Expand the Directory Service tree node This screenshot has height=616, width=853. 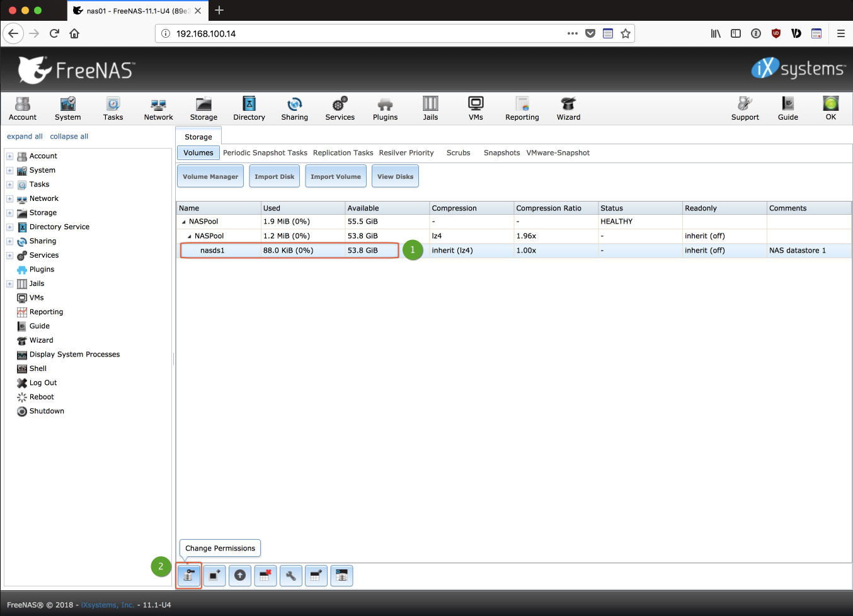point(9,227)
